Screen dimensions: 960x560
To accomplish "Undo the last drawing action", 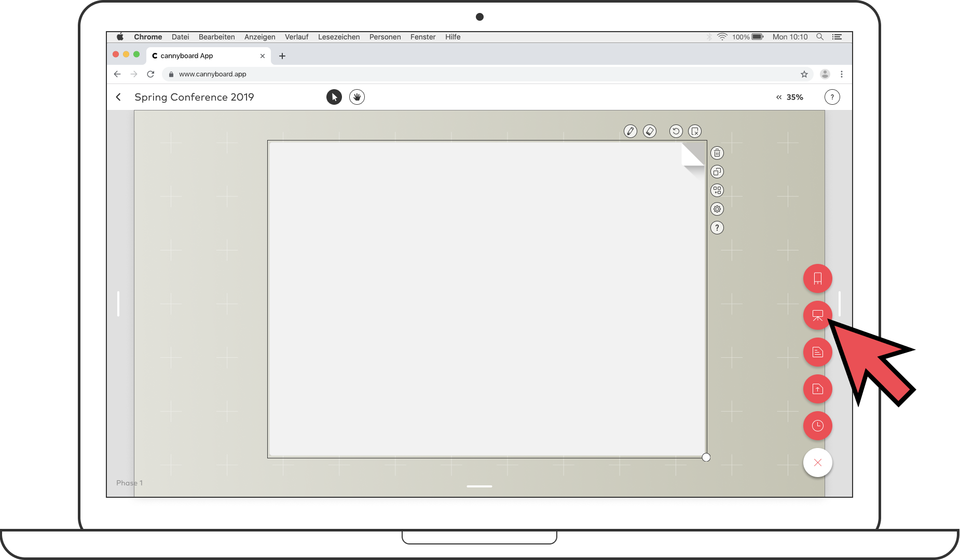I will click(x=676, y=131).
